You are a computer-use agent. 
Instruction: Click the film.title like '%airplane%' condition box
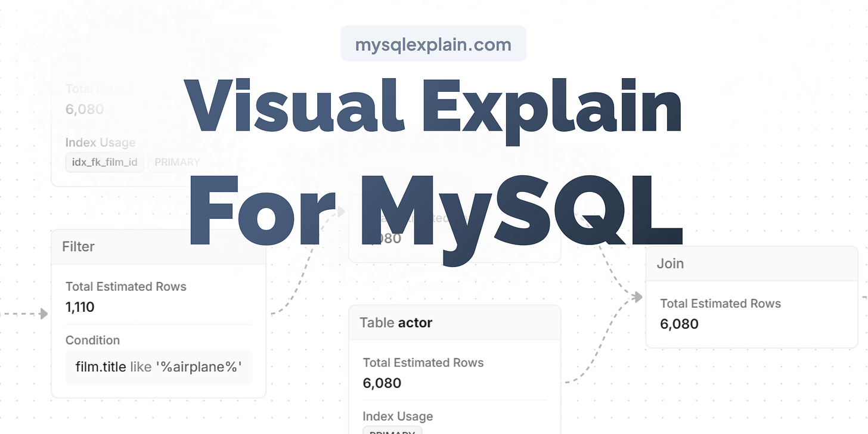159,367
